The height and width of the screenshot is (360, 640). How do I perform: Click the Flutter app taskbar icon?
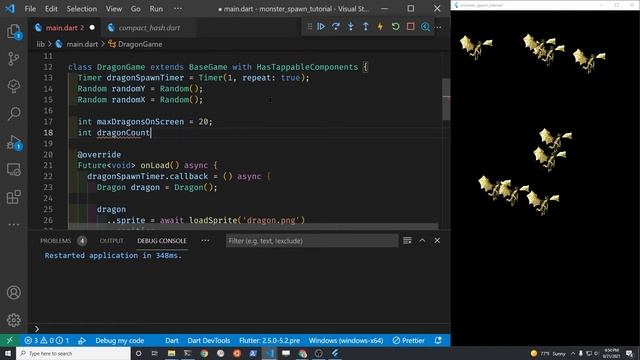point(335,353)
